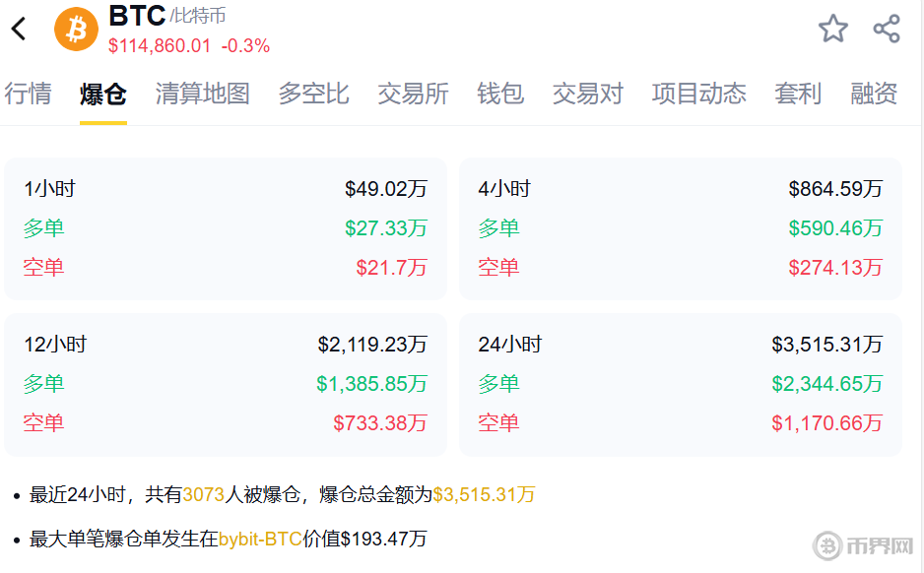Viewport: 924px width, 573px height.
Task: Switch to the 清算地图 tab
Action: 202,94
